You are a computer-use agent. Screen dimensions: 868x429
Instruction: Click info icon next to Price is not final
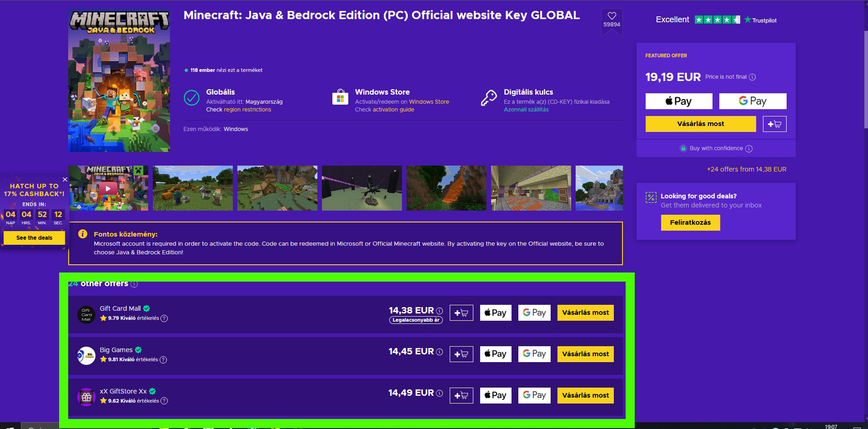[752, 77]
